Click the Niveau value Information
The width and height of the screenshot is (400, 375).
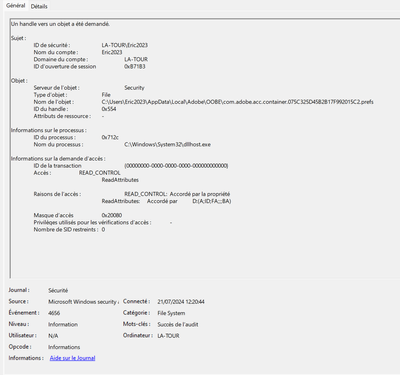click(x=63, y=324)
